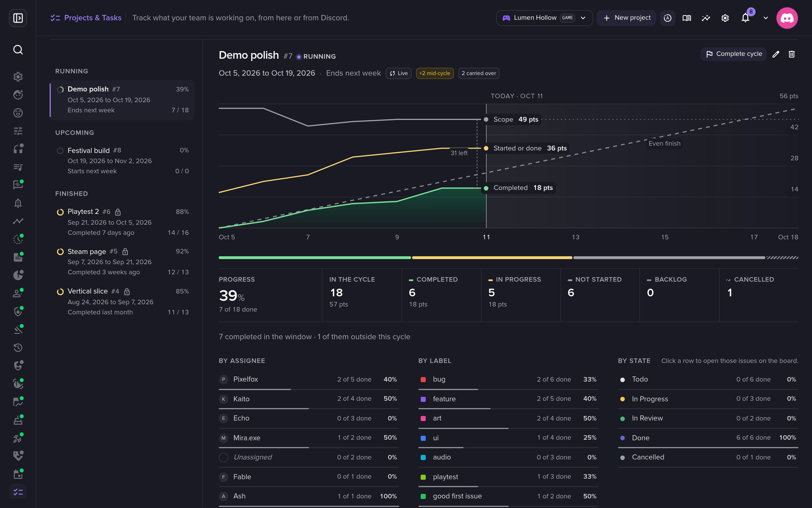The width and height of the screenshot is (812, 508).
Task: Open notifications bell with 8 badge
Action: click(745, 18)
